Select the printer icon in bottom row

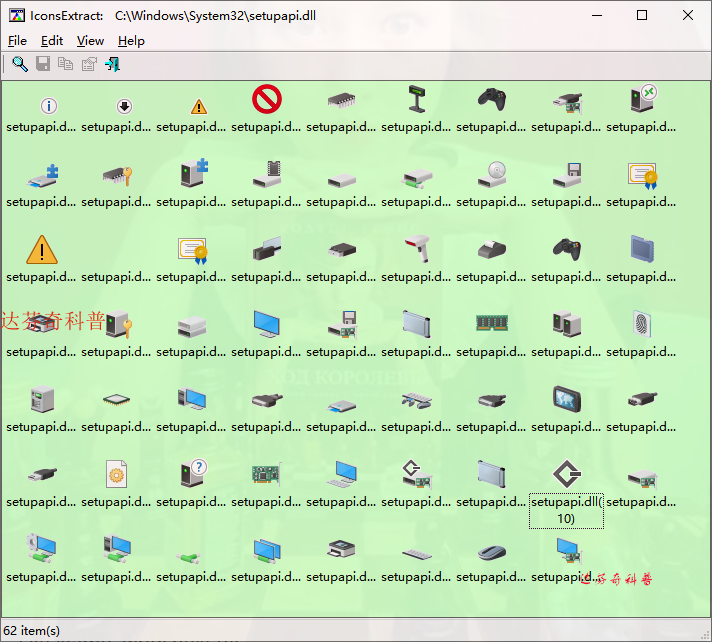[x=341, y=548]
